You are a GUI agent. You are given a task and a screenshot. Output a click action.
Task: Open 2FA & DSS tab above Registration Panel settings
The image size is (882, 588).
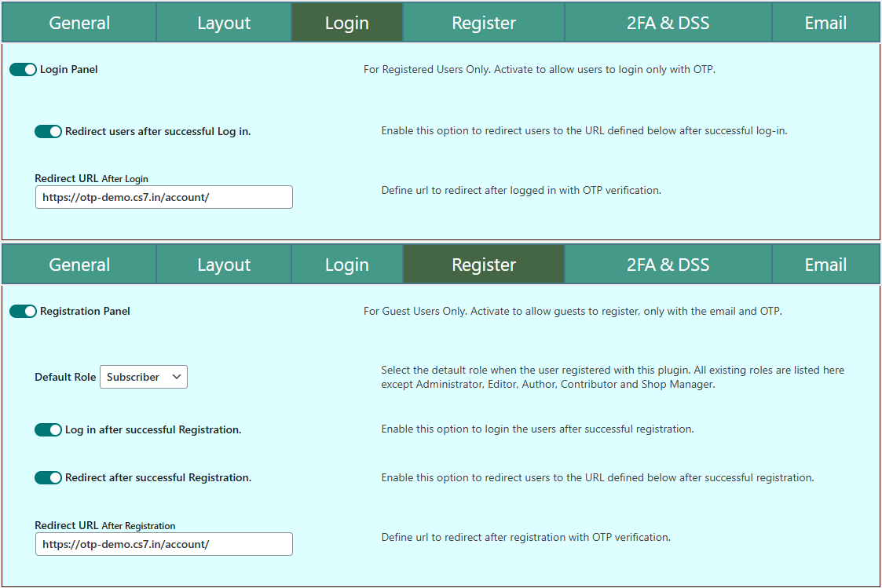668,265
